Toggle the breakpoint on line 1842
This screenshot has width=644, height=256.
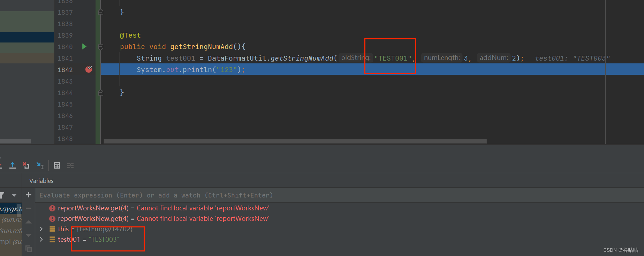(89, 69)
